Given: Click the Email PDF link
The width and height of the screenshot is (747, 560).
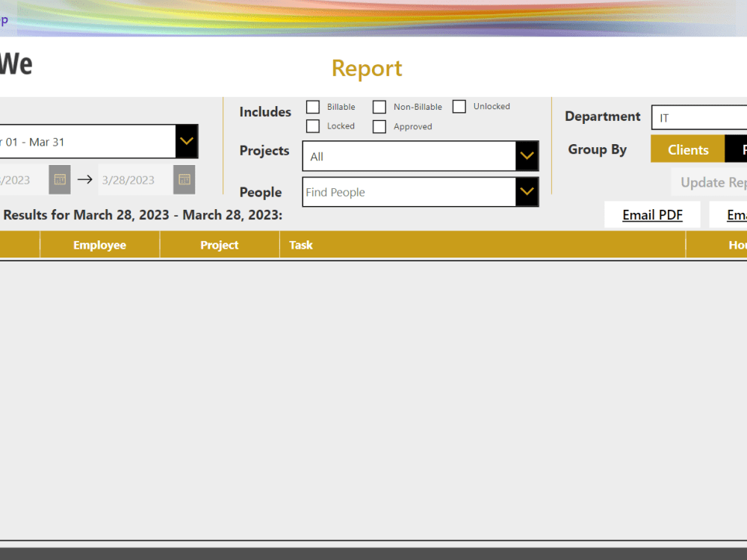Looking at the screenshot, I should (x=652, y=215).
